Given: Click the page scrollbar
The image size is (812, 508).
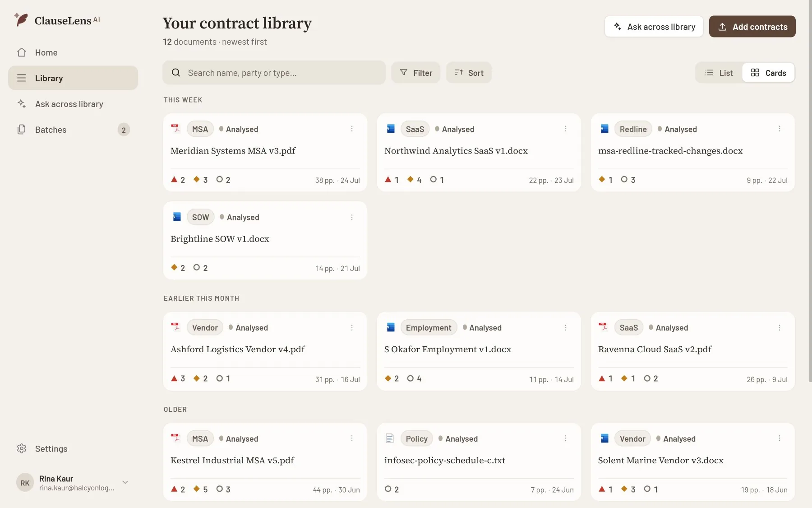Looking at the screenshot, I should (810, 191).
